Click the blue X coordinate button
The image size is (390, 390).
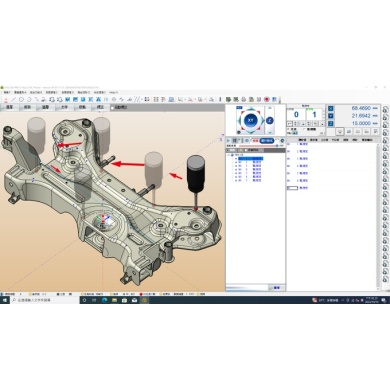point(330,108)
